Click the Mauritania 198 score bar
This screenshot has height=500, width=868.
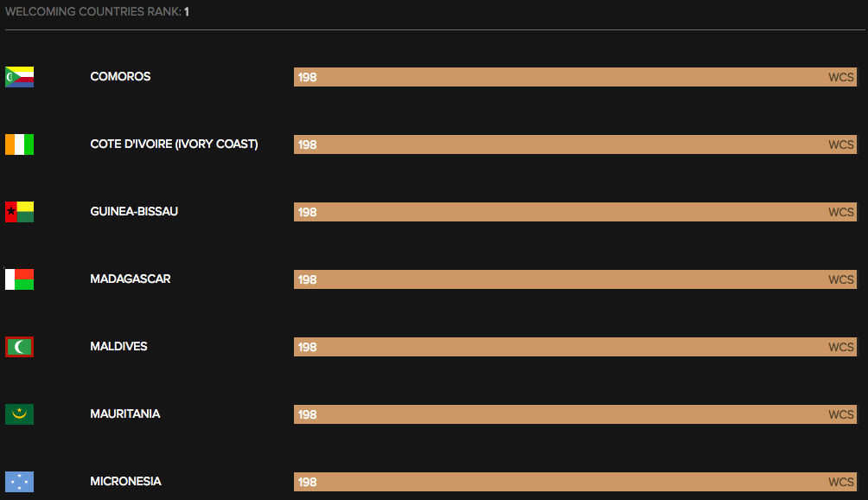tap(575, 414)
